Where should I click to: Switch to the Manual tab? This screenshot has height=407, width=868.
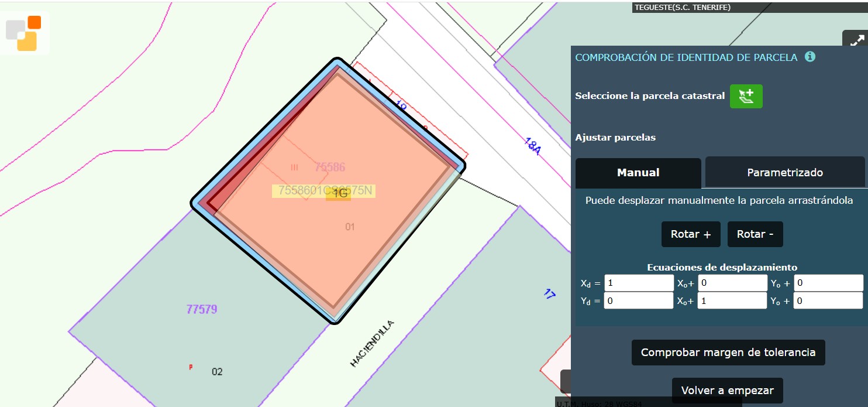coord(638,173)
